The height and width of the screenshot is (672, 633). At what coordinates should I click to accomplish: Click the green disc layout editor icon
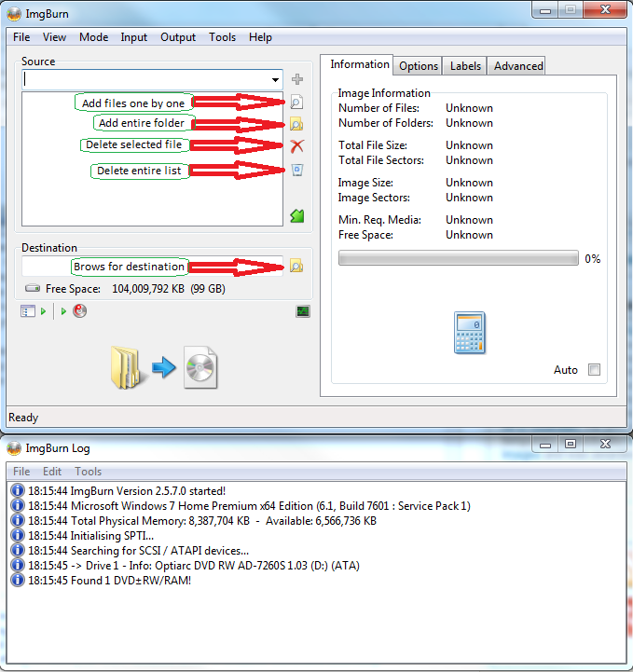[297, 216]
